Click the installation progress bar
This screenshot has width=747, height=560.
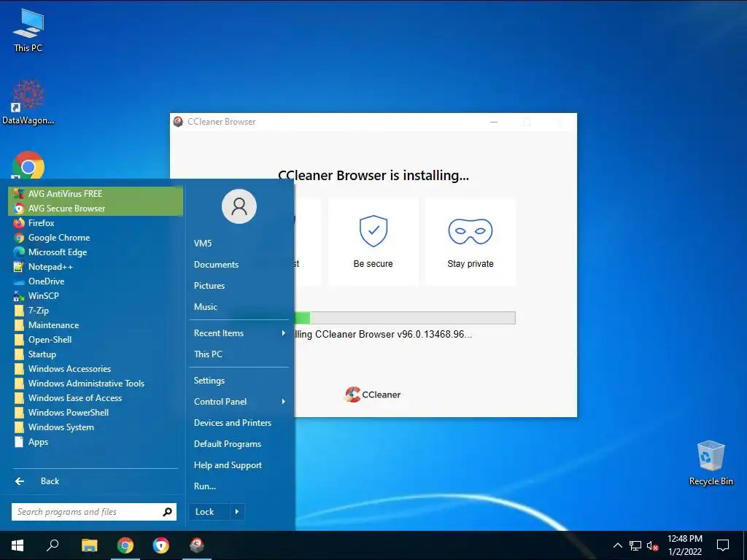coord(404,318)
